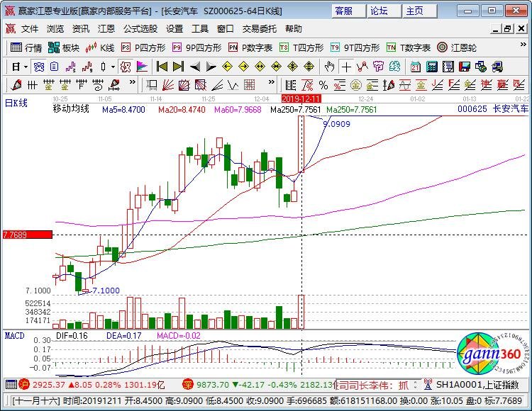Select the zigzag wave line tool
Viewport: 532px width, 411px height.
233,85
